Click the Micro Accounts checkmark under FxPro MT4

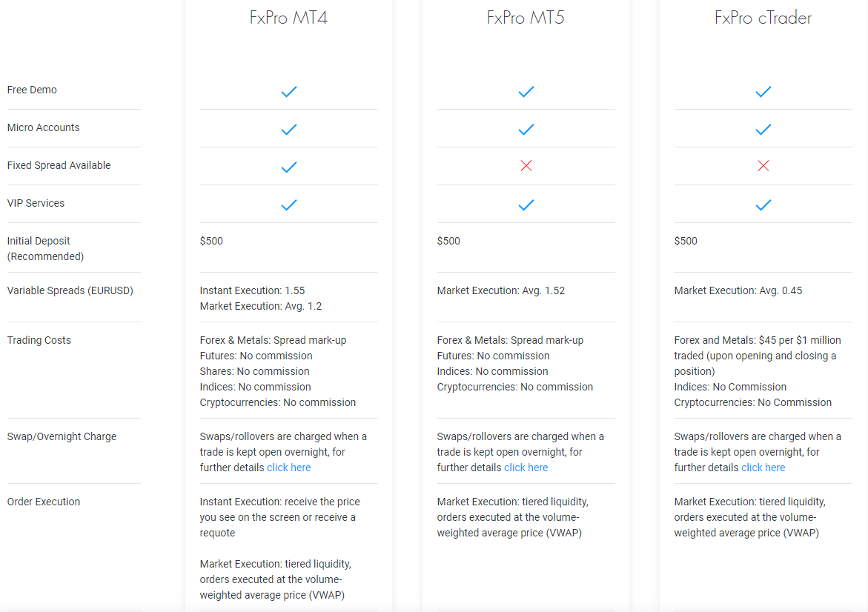[x=289, y=130]
